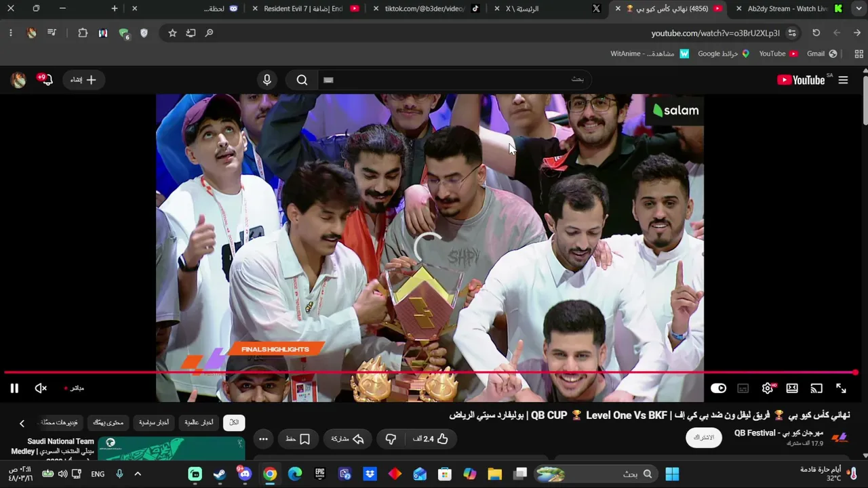Image resolution: width=868 pixels, height=488 pixels.
Task: Switch the ENG input language
Action: point(98,474)
